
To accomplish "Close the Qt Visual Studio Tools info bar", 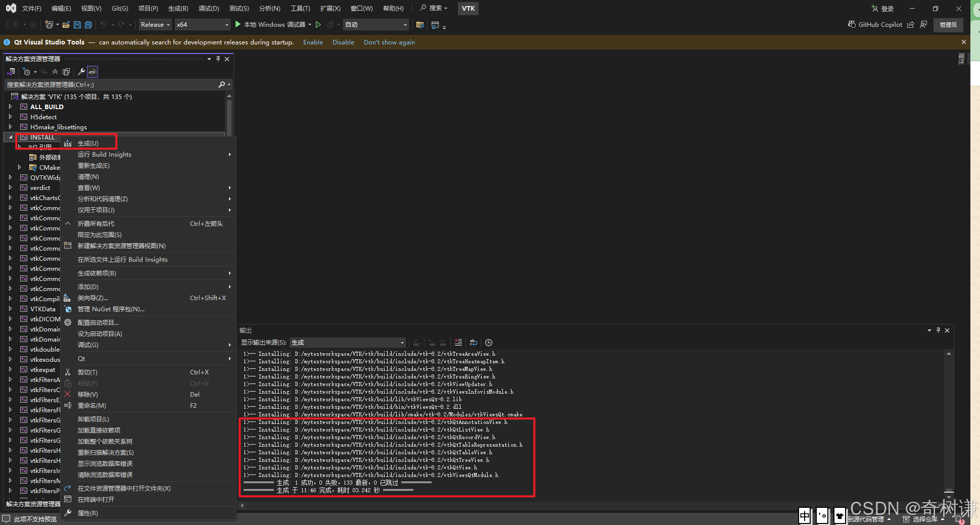I will pyautogui.click(x=964, y=42).
